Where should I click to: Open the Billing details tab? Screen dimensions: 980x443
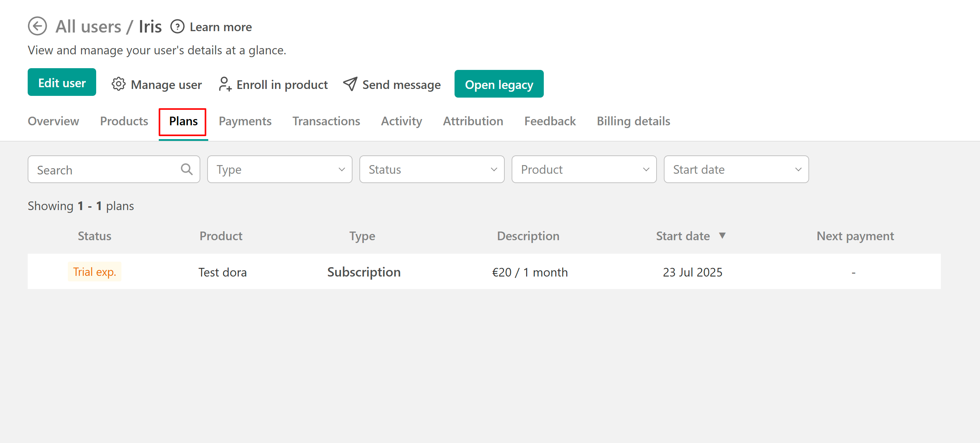point(633,121)
